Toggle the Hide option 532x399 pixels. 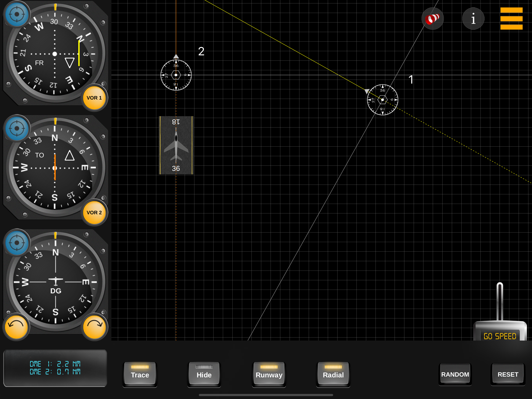(x=204, y=374)
